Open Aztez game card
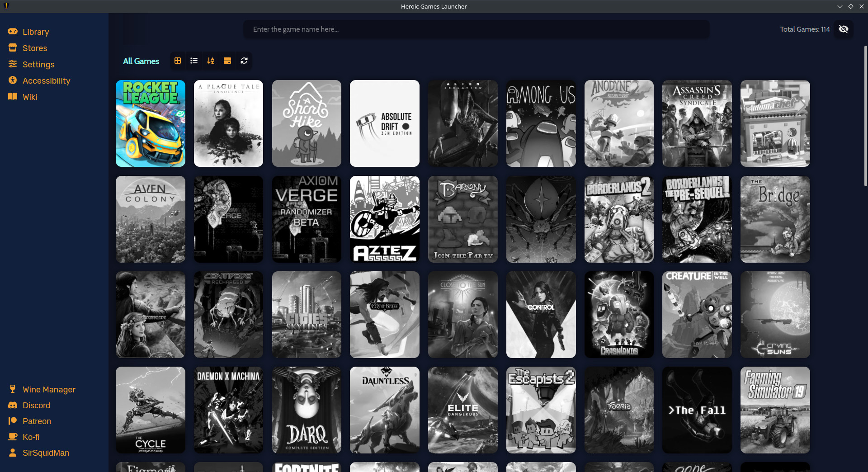This screenshot has width=868, height=472. tap(385, 219)
